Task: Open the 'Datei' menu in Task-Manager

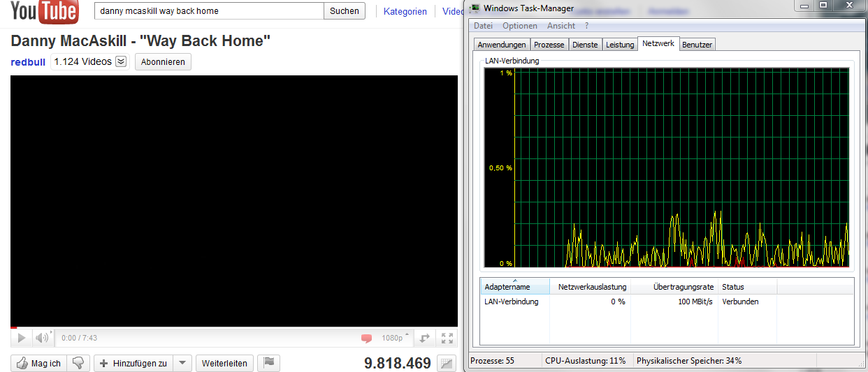Action: click(x=483, y=26)
